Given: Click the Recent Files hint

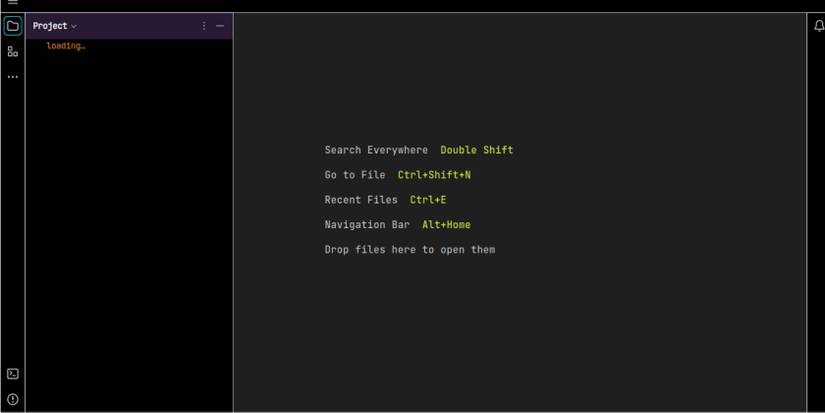Looking at the screenshot, I should 361,200.
